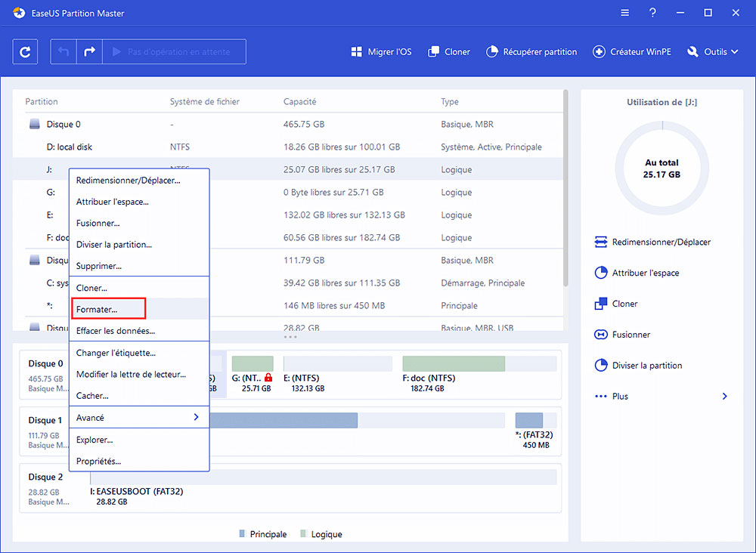Click the red lock icon on G: partition

(268, 378)
